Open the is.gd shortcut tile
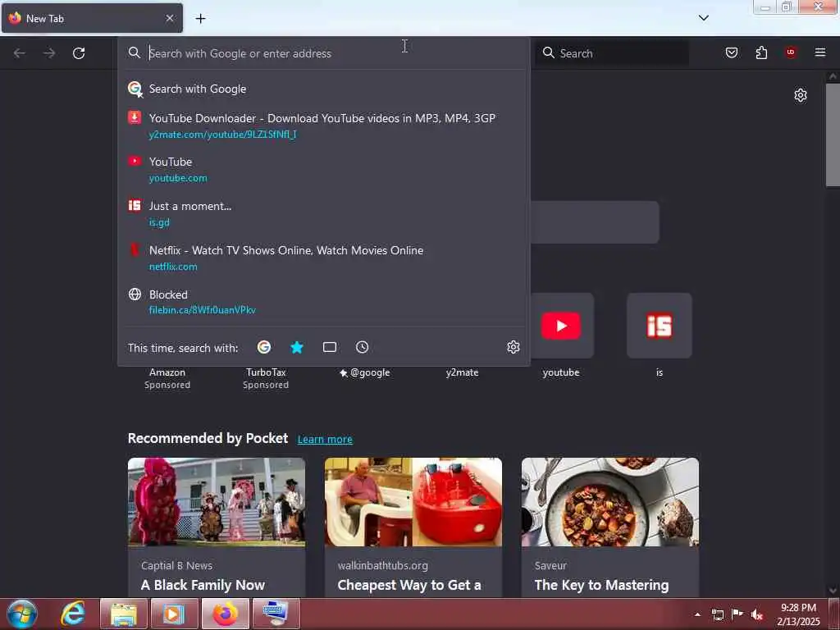 pyautogui.click(x=660, y=326)
